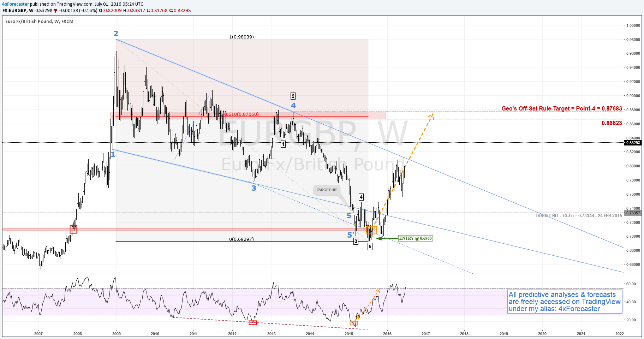Click the red box on the RSI 2012 low
The image size is (644, 339).
tap(253, 322)
